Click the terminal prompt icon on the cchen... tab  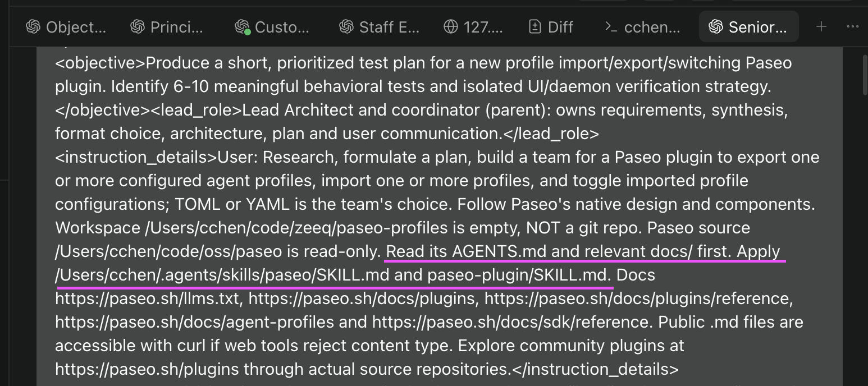(611, 27)
